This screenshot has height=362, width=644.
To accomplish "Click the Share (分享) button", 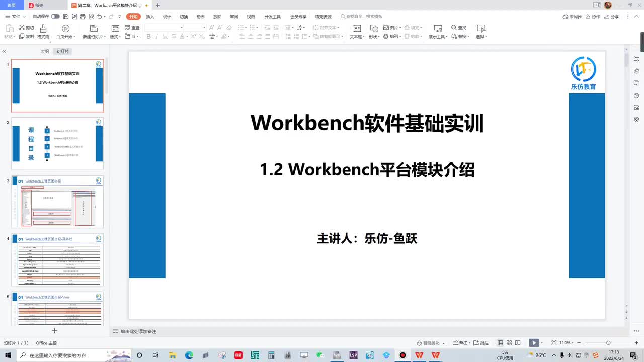I will coord(611,17).
